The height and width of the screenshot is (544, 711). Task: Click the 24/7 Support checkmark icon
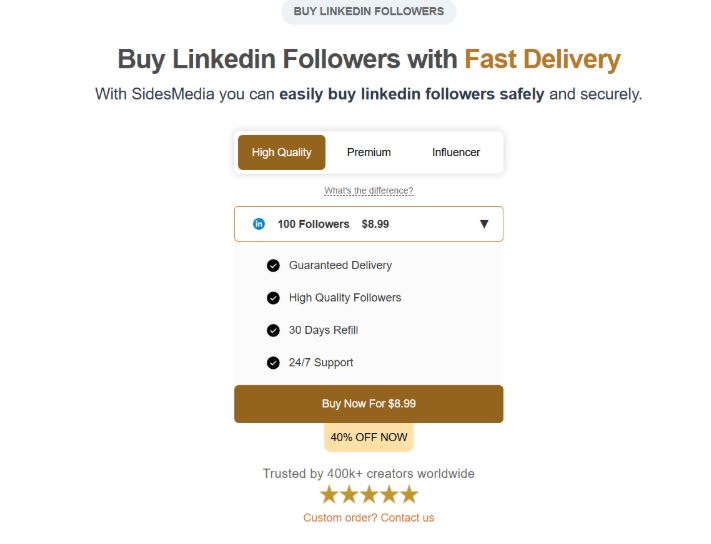pos(273,363)
